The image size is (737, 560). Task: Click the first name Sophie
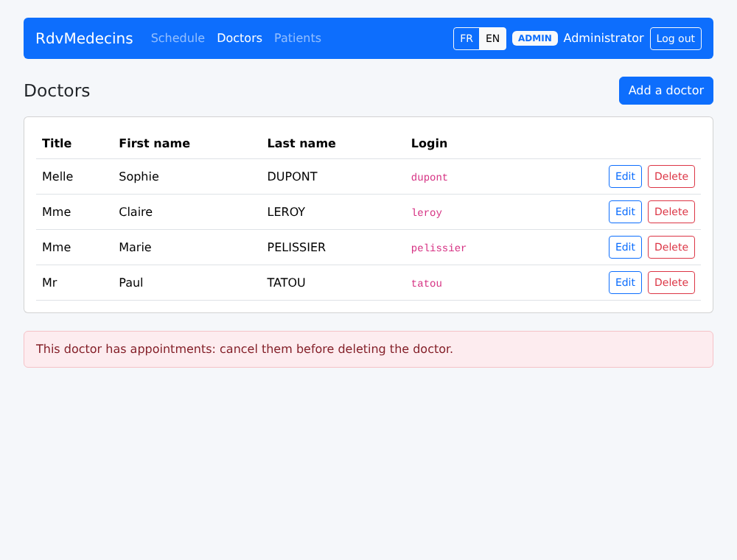click(x=139, y=177)
